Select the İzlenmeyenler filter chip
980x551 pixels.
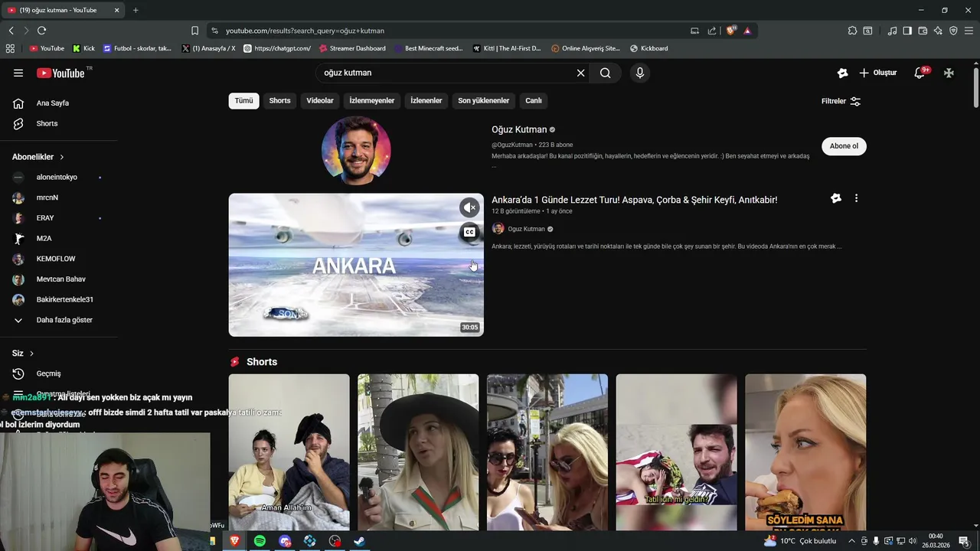[x=372, y=100]
